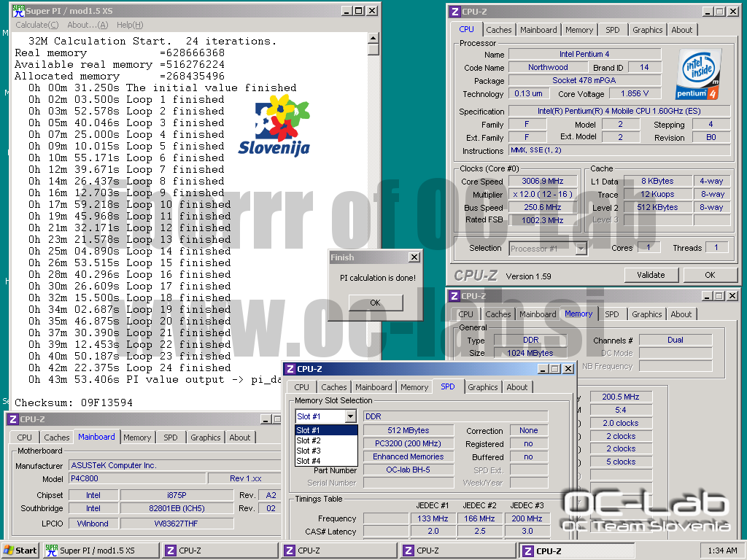Click the Part Number field OC-lab BH-5
Screen dimensions: 747x560
(x=408, y=470)
